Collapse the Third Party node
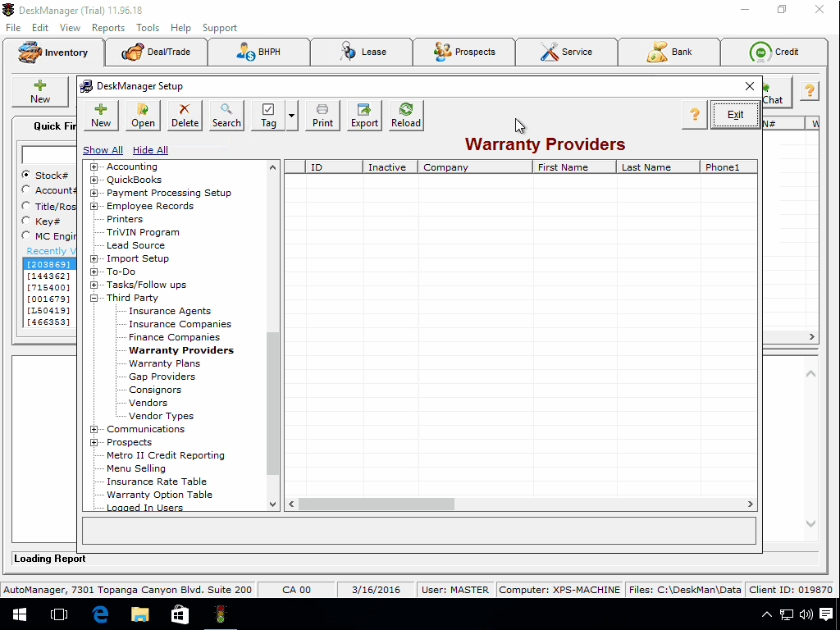The width and height of the screenshot is (840, 630). click(94, 298)
